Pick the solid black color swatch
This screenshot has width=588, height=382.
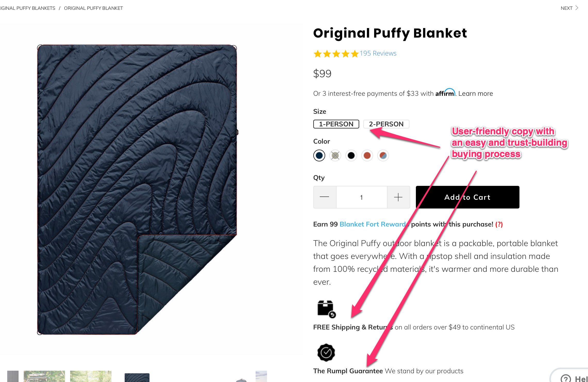[x=351, y=155]
